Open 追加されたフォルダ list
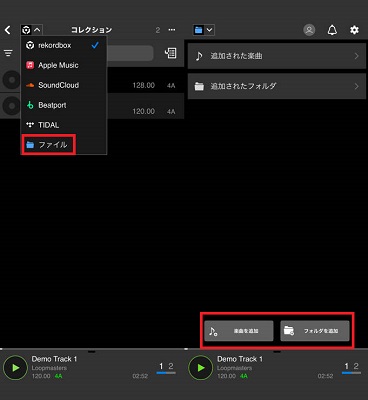Screen dimensions: 368x400 [x=277, y=86]
